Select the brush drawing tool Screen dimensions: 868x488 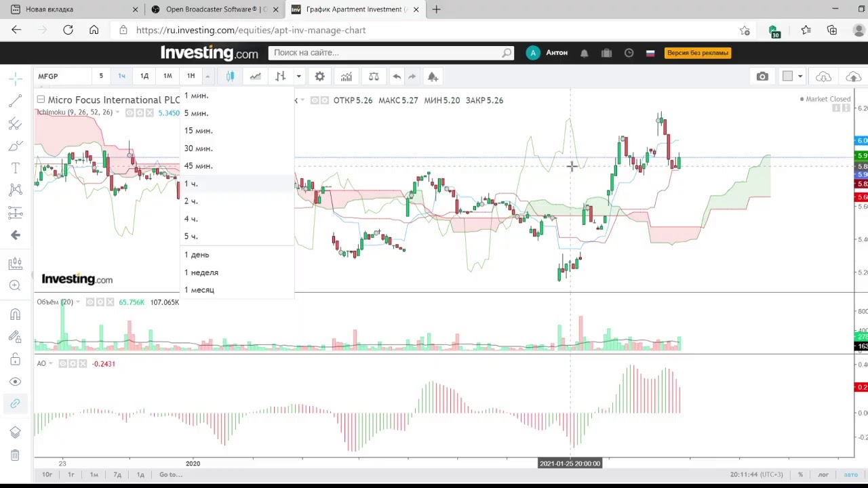[x=16, y=146]
